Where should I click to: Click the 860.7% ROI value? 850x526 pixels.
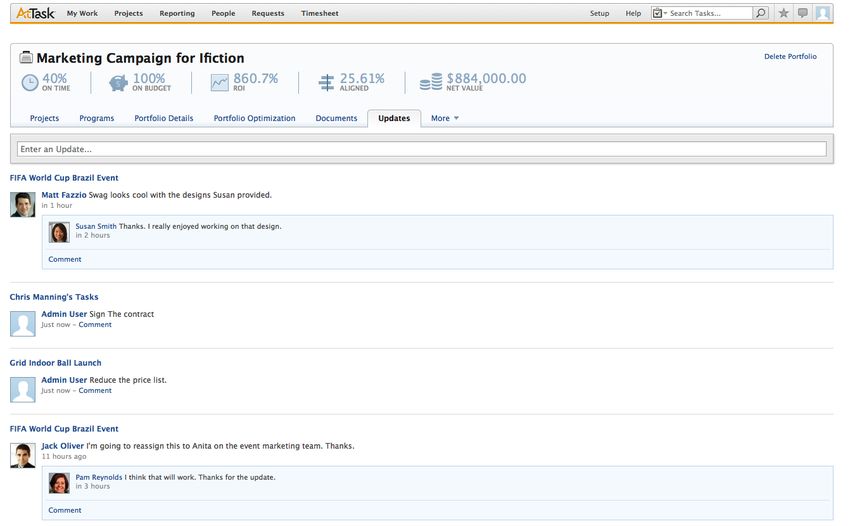(x=255, y=79)
